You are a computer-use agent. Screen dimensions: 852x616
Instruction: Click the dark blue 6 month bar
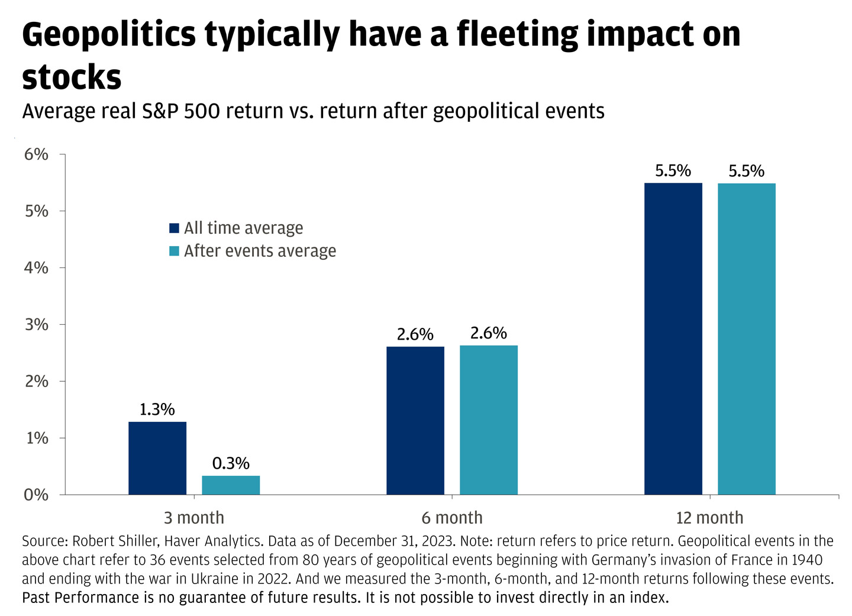(415, 420)
